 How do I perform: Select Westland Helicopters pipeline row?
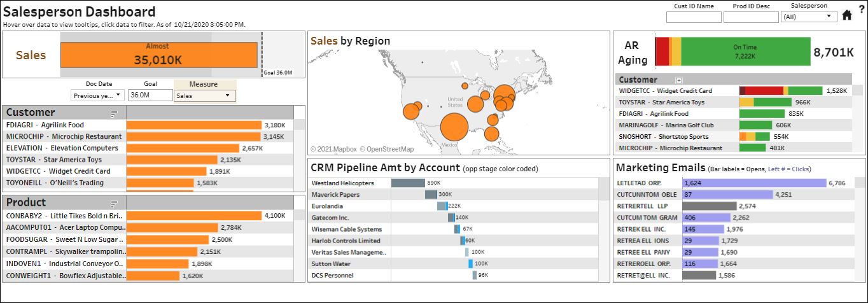(x=454, y=183)
